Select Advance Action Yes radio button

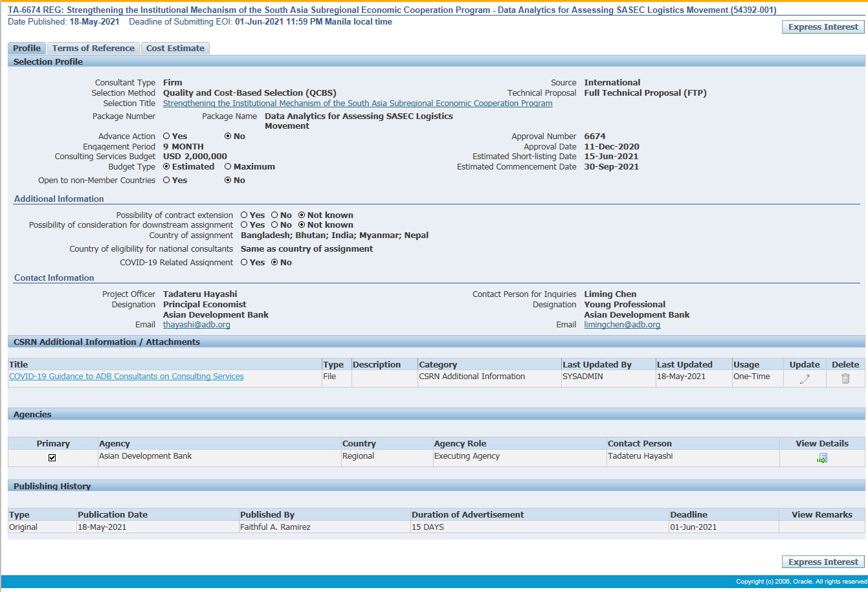tap(166, 137)
